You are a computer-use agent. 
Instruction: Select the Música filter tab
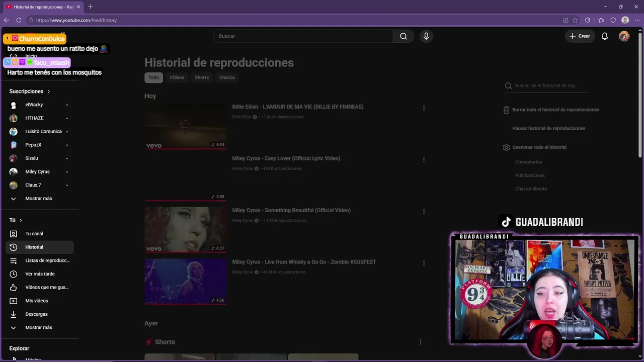point(227,77)
